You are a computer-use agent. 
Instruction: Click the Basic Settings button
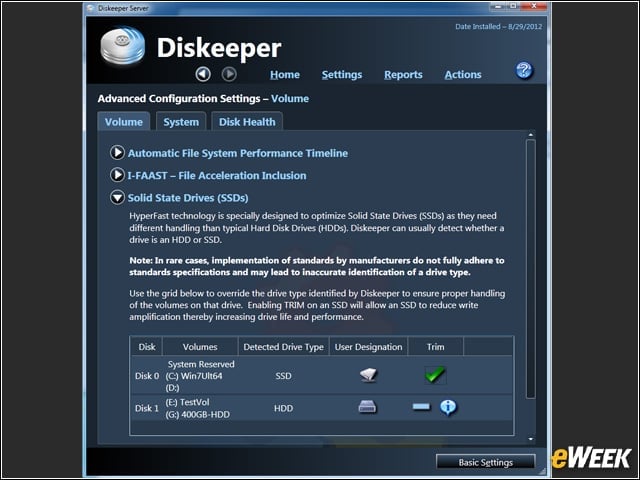(485, 462)
